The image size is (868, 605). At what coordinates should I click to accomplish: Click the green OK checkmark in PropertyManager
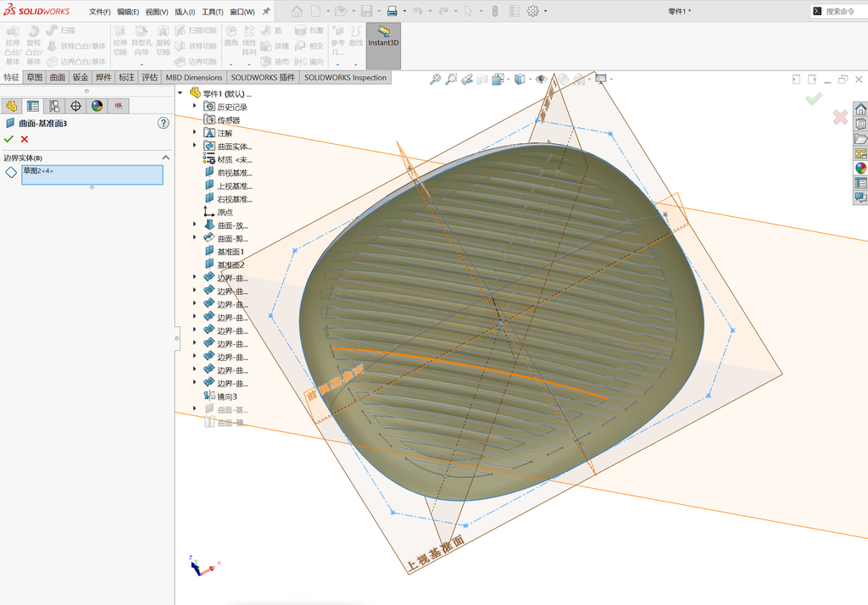8,139
